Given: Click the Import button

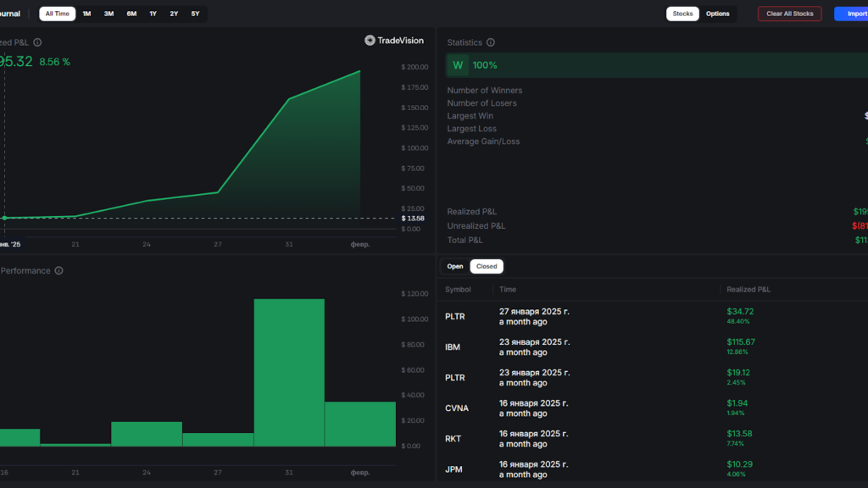Looking at the screenshot, I should (x=859, y=14).
